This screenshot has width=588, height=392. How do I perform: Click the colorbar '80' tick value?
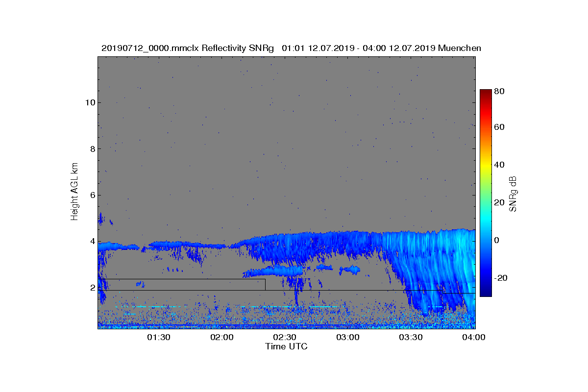click(499, 91)
